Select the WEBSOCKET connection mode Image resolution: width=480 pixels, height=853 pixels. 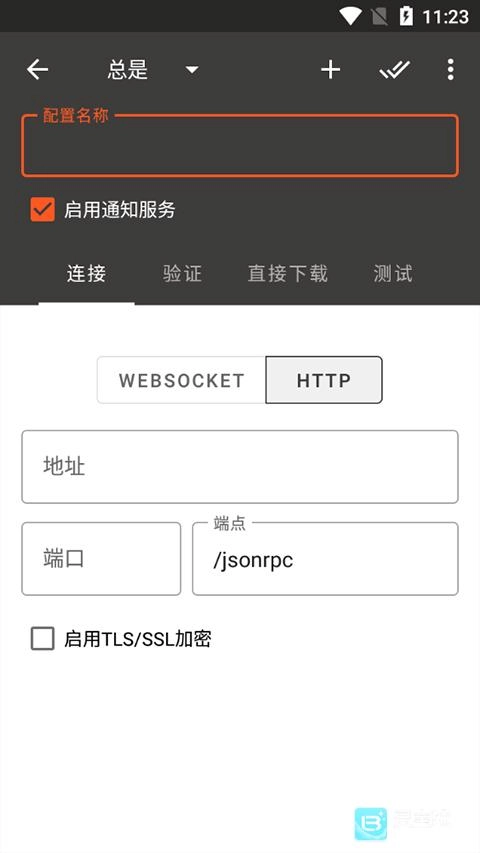182,380
